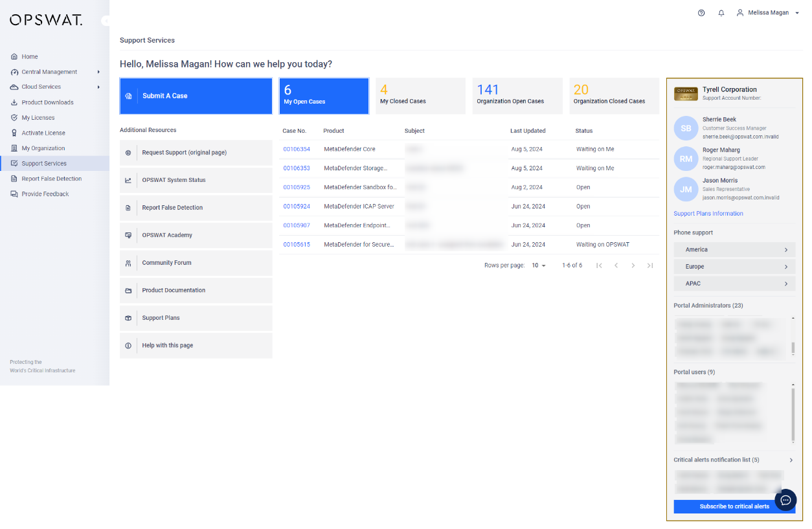Click the Provide Feedback chat icon
Viewport: 812px width, 529px height.
point(14,194)
